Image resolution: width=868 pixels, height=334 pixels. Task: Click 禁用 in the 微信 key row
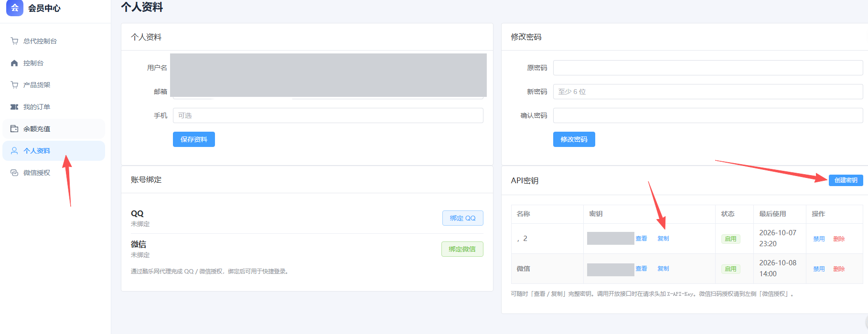tap(819, 269)
